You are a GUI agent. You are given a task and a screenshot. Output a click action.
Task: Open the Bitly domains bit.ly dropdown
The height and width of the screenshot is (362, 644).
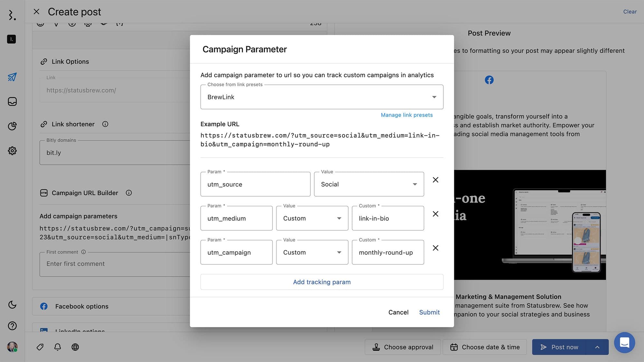(115, 153)
